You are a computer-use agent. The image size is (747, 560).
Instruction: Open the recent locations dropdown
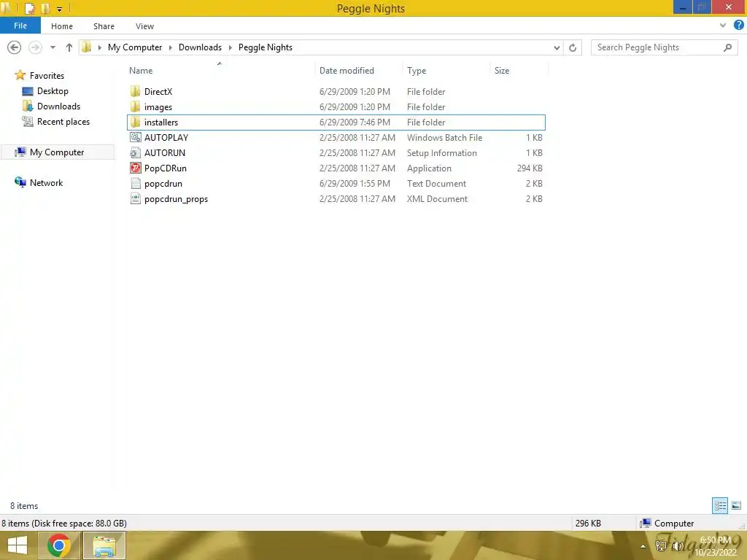pos(53,47)
